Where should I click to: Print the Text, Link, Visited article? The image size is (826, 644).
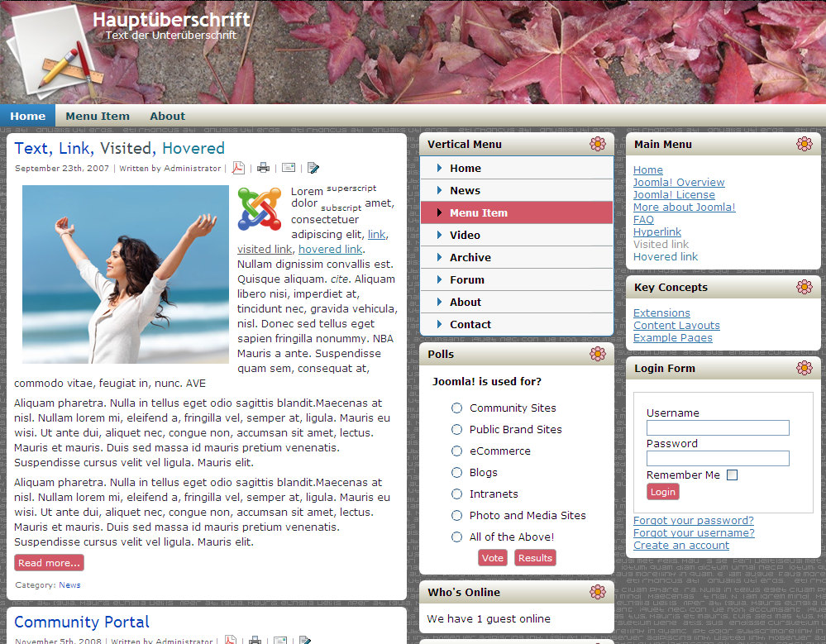(x=263, y=168)
